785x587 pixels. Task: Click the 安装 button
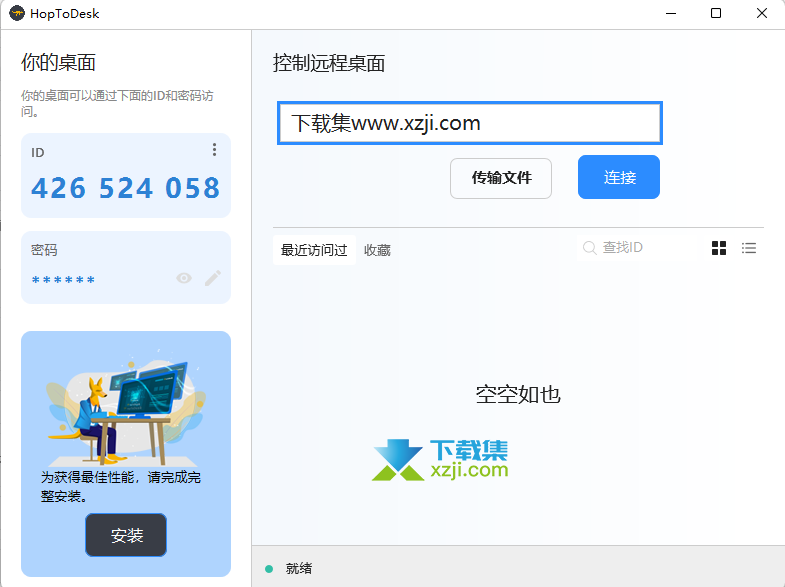(126, 535)
